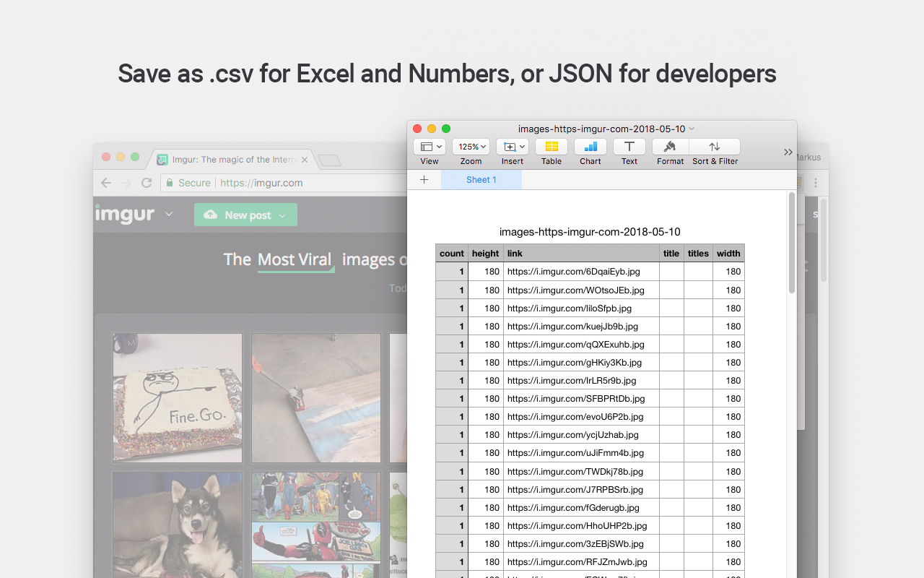Viewport: 924px width, 578px height.
Task: Expand the dropdown arrow beside imgur logo
Action: point(169,215)
